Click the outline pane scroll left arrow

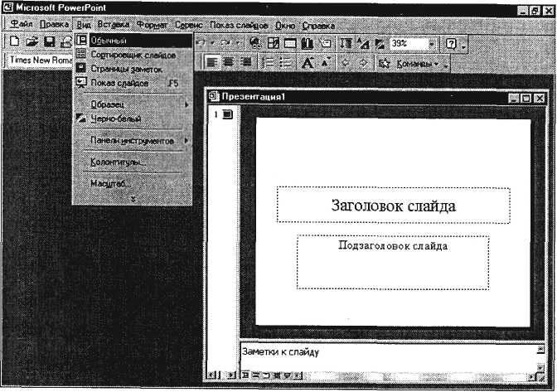[x=211, y=375]
